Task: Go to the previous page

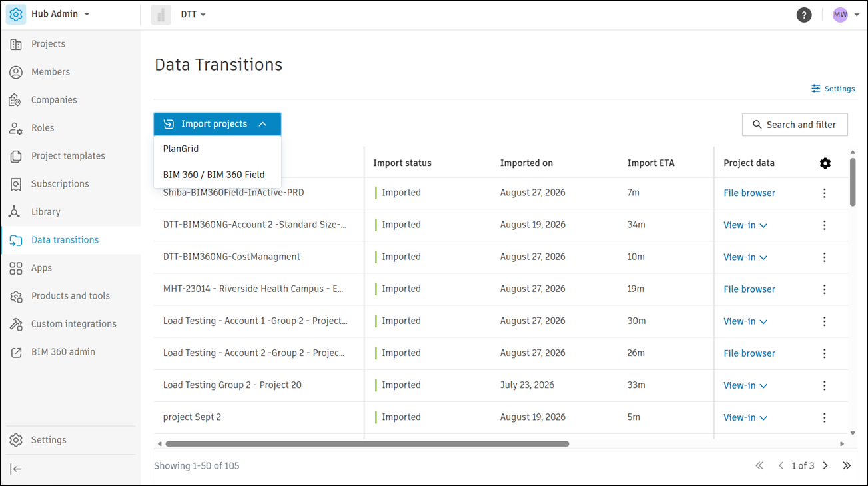Action: (x=781, y=466)
